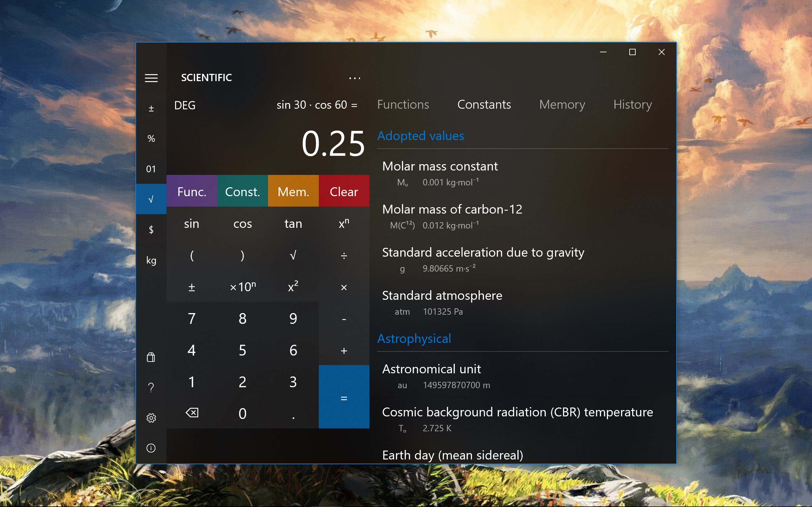Open the navigation hamburger menu

(152, 78)
